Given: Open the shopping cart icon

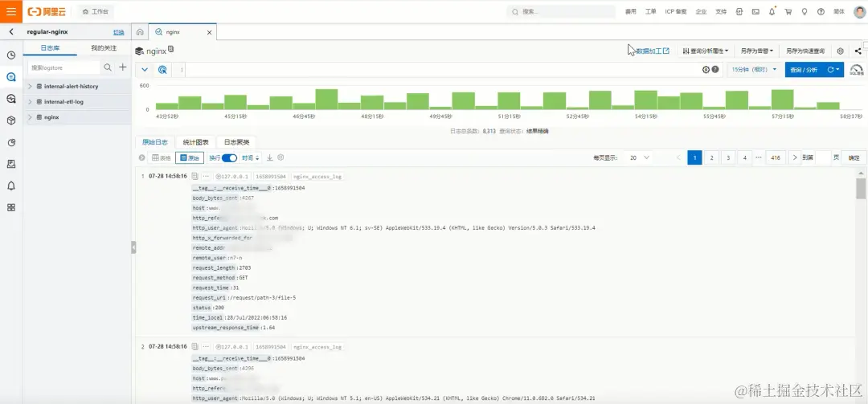Looking at the screenshot, I should click(788, 11).
